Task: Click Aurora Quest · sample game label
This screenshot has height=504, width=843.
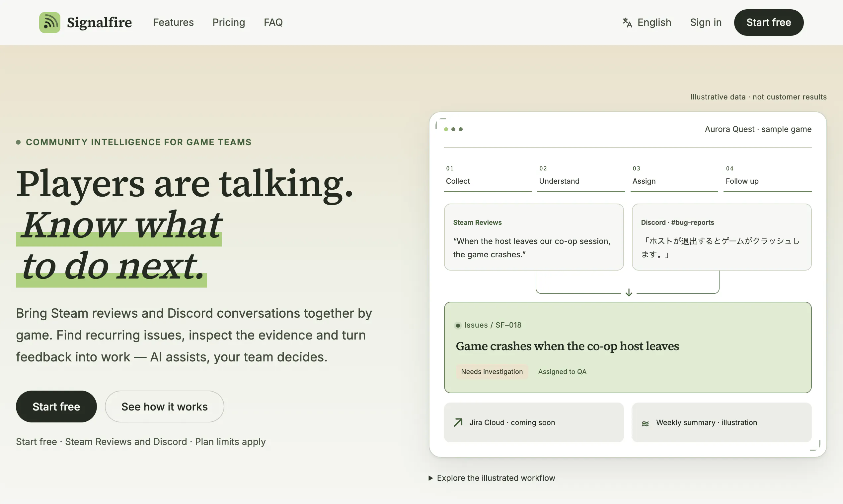Action: tap(758, 129)
